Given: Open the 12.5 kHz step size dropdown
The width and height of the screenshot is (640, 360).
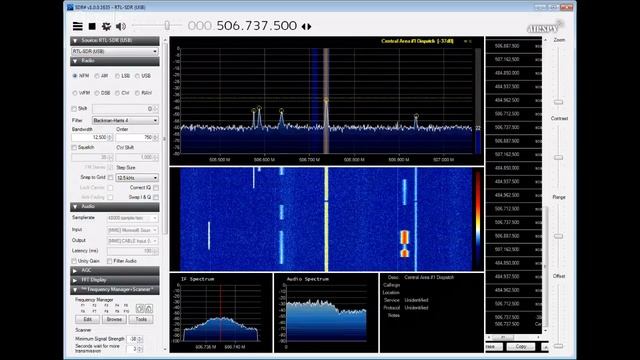Looking at the screenshot, I should (137, 178).
